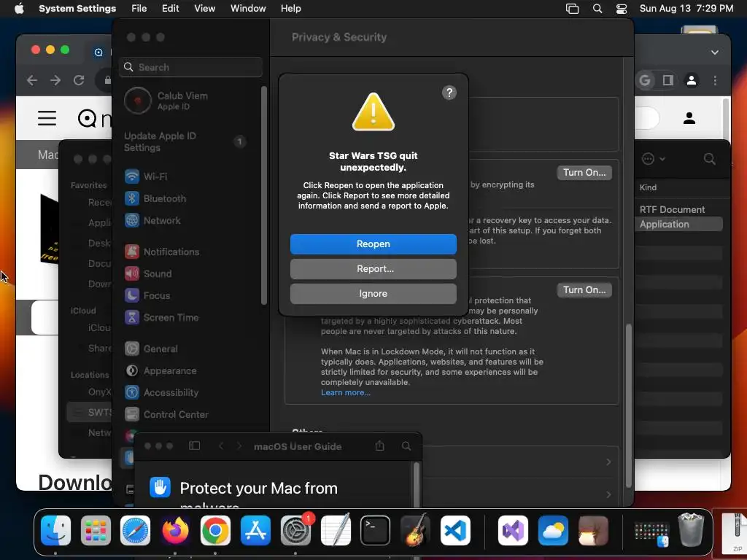Open Finder from the Dock

pos(55,531)
